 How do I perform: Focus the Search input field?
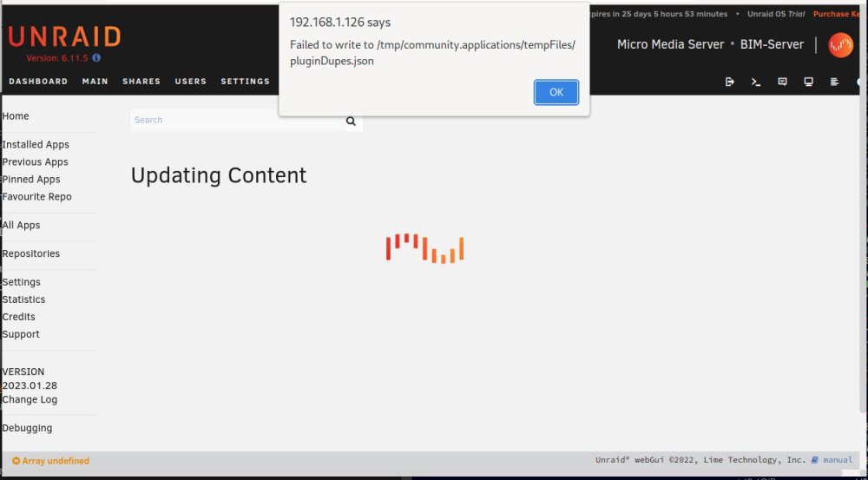pyautogui.click(x=238, y=120)
